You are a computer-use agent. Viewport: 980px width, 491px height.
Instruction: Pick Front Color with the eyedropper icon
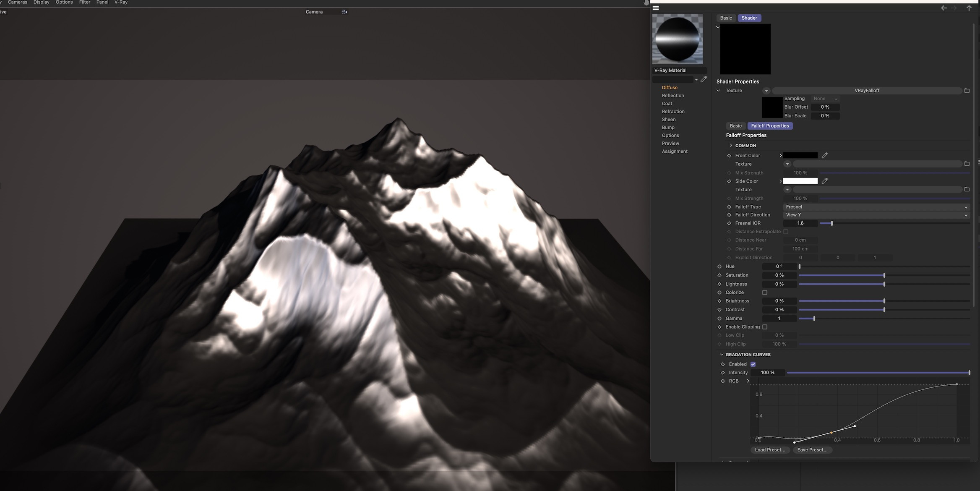click(824, 155)
